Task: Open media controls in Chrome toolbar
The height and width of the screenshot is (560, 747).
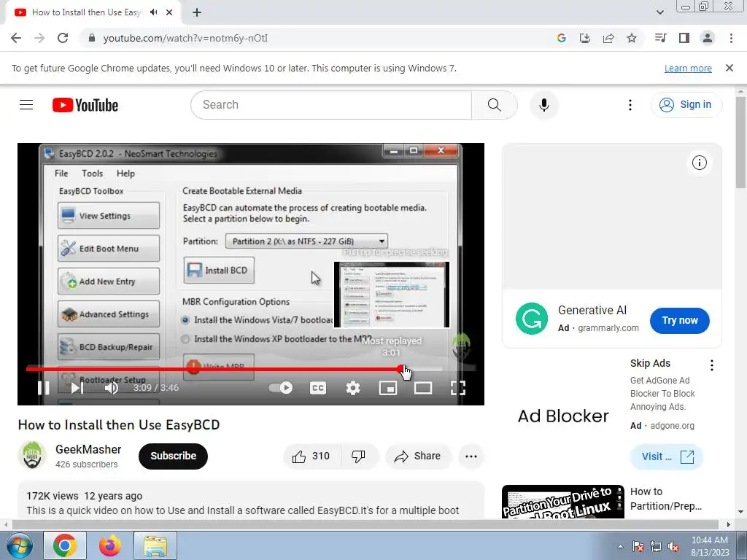Action: (x=661, y=38)
